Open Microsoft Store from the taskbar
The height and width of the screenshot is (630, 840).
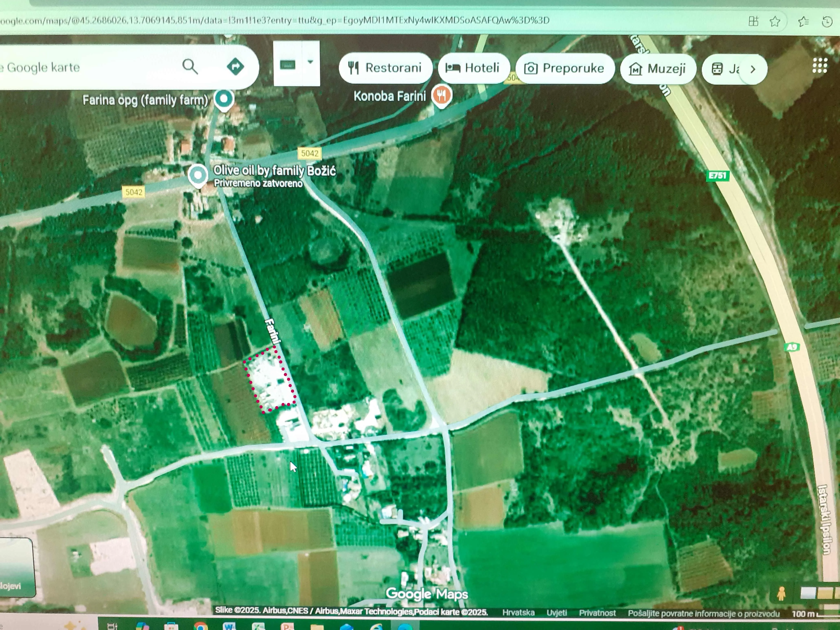point(171,626)
